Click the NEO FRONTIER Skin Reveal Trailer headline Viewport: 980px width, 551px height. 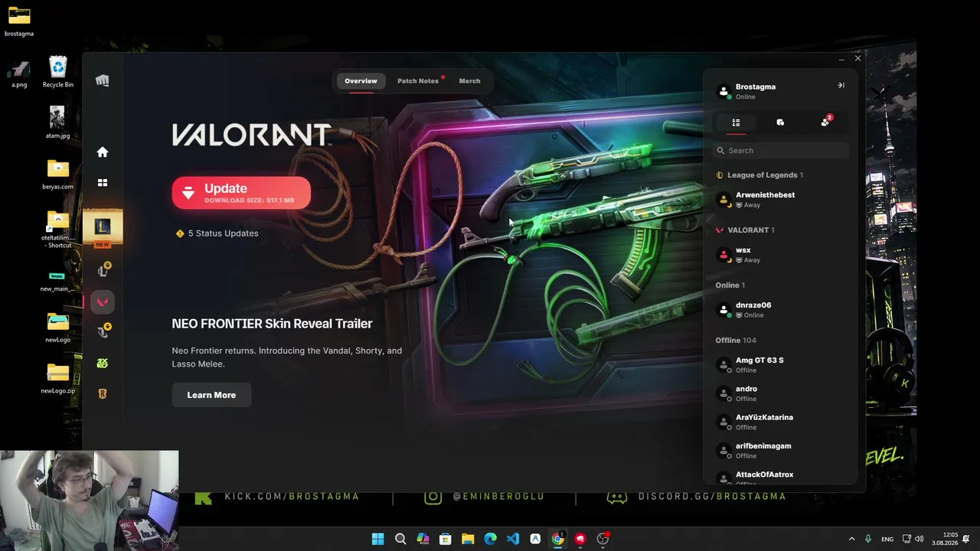(272, 324)
